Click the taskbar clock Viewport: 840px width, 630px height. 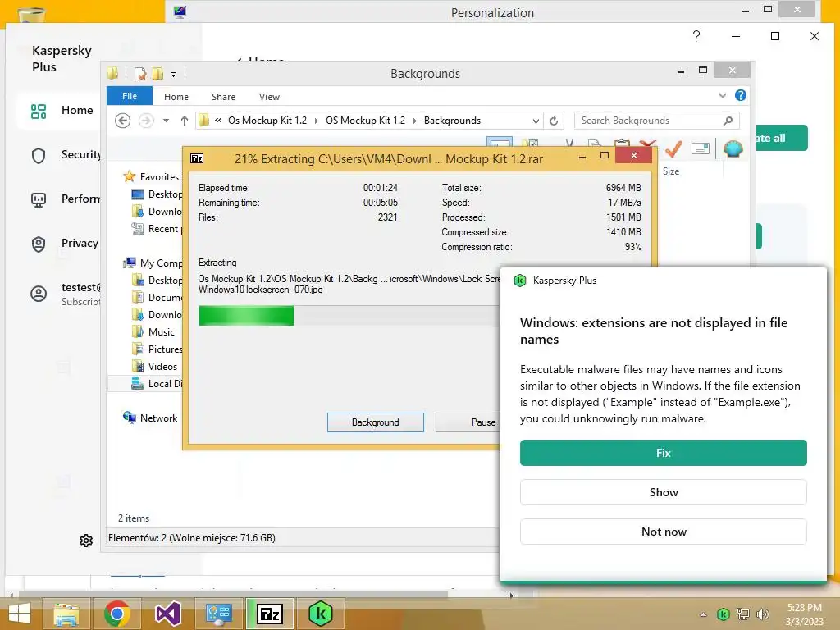point(804,614)
